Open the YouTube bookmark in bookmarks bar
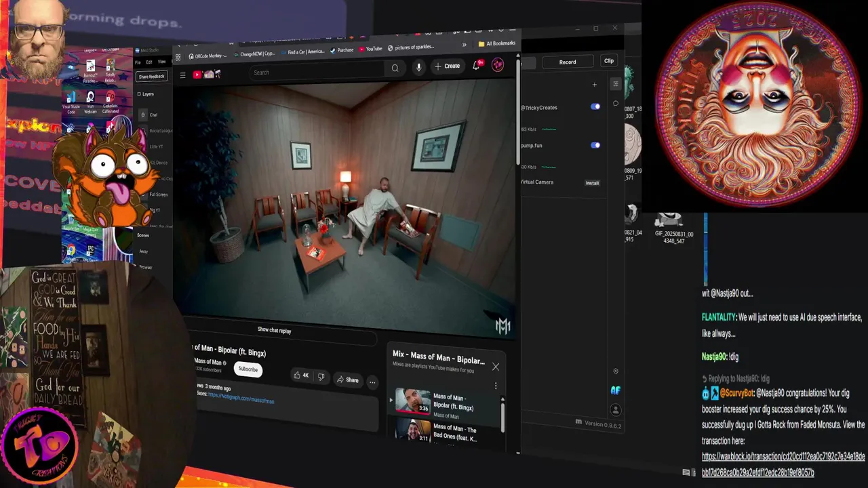 click(x=370, y=49)
